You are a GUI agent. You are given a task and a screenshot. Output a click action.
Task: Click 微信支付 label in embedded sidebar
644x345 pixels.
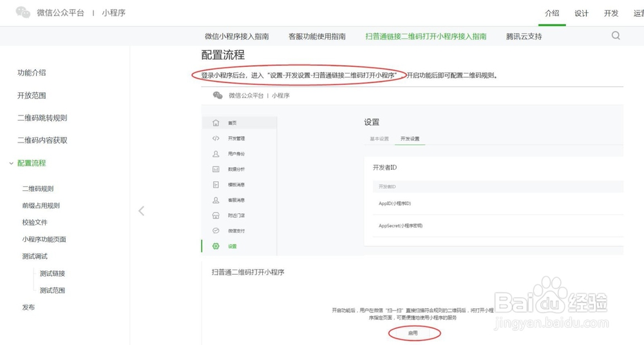pos(236,231)
